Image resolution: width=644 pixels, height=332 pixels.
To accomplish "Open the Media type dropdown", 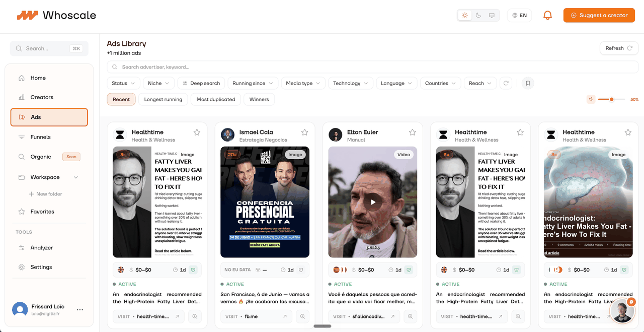I will click(x=303, y=83).
